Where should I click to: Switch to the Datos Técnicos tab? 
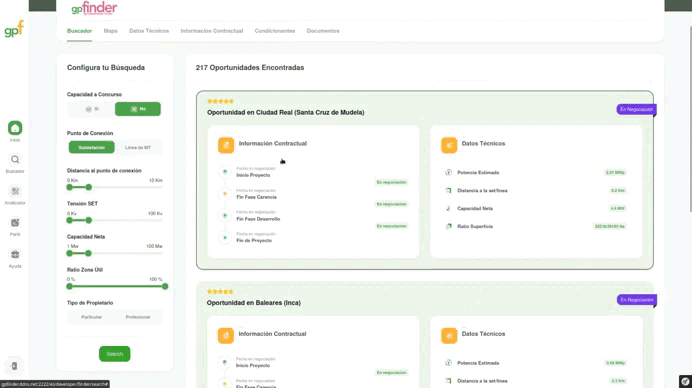tap(149, 31)
